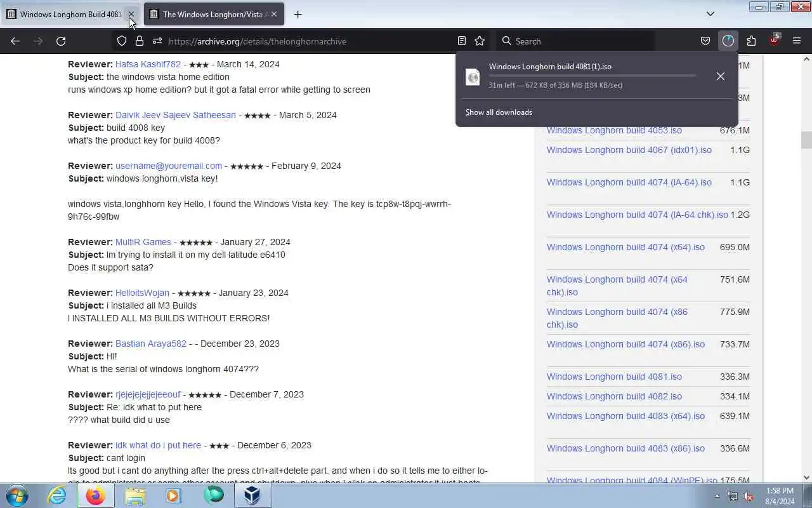Open the network tray icon
The height and width of the screenshot is (508, 812).
tap(733, 496)
